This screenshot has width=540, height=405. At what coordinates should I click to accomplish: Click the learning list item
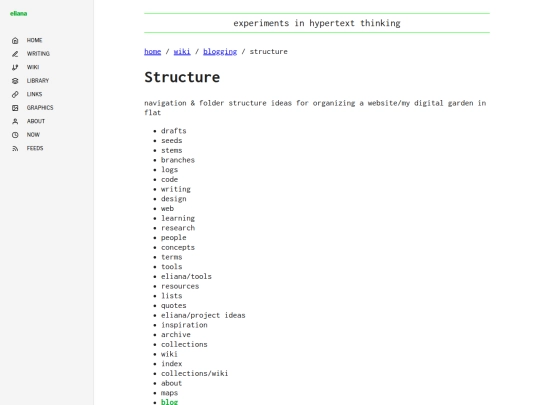[178, 218]
